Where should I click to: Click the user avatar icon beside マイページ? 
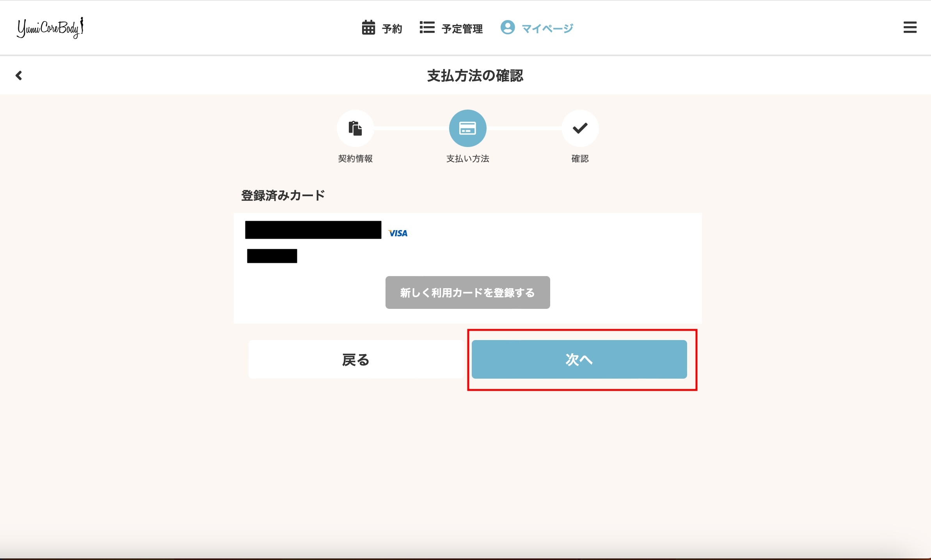507,27
